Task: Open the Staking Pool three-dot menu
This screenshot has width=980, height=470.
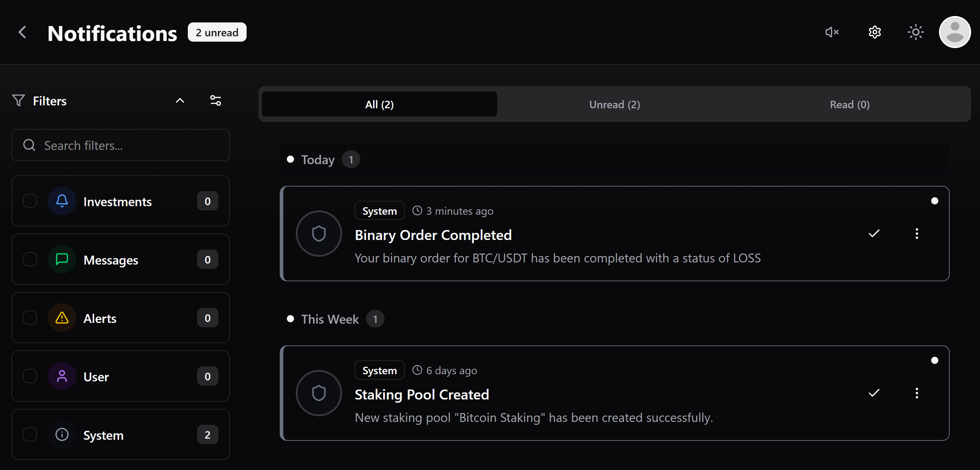Action: tap(917, 393)
